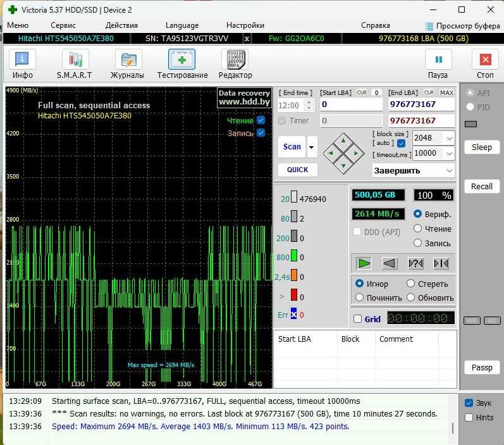Viewport: 504px width, 445px height.
Task: Open the Language menu
Action: (x=182, y=25)
